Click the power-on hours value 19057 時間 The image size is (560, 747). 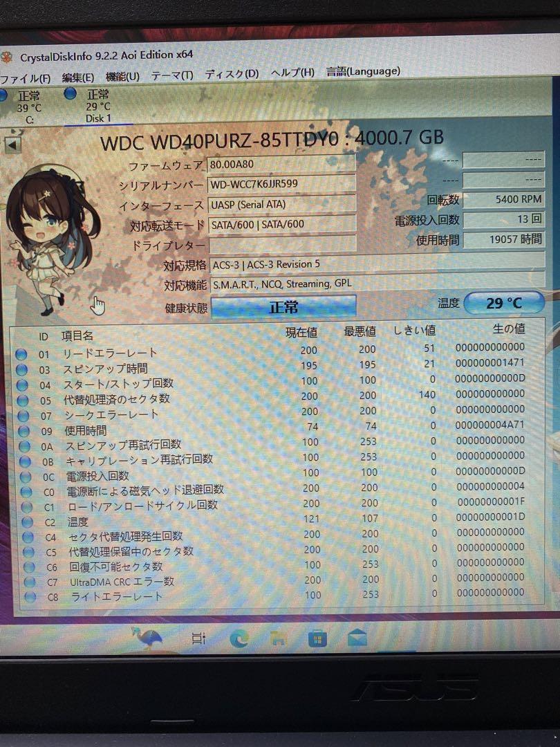pyautogui.click(x=504, y=239)
